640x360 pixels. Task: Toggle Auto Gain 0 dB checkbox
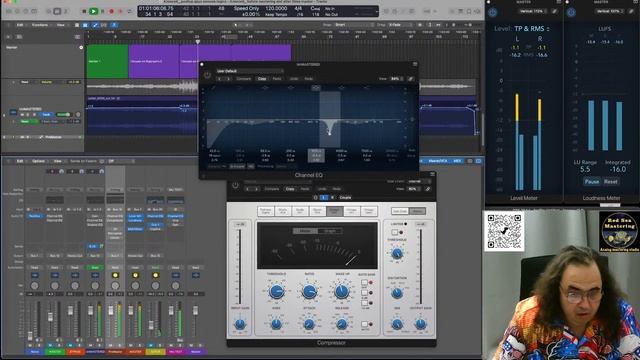tap(364, 293)
